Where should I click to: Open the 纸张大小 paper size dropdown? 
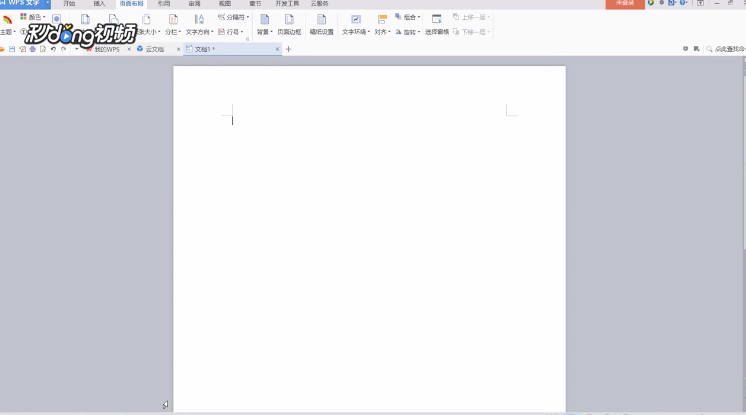[147, 25]
